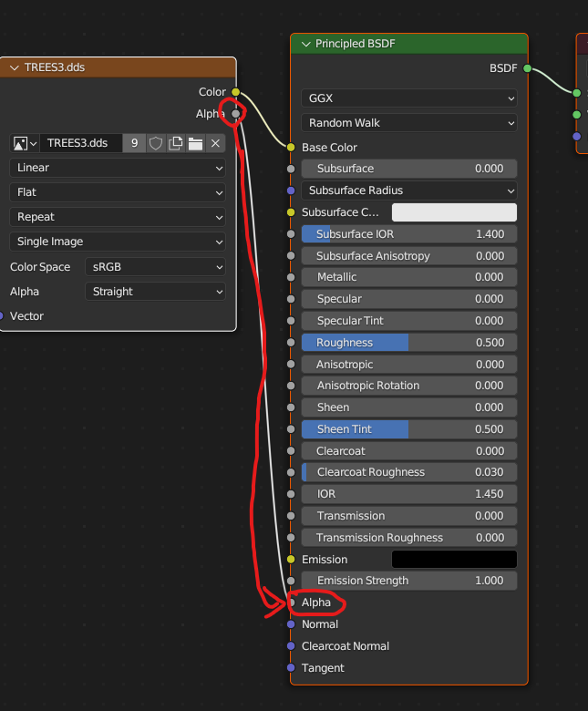Click the Tangent input socket

pos(291,668)
